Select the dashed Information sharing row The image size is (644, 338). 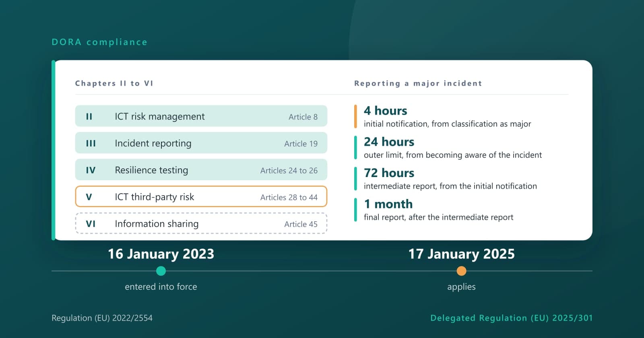[x=201, y=224]
